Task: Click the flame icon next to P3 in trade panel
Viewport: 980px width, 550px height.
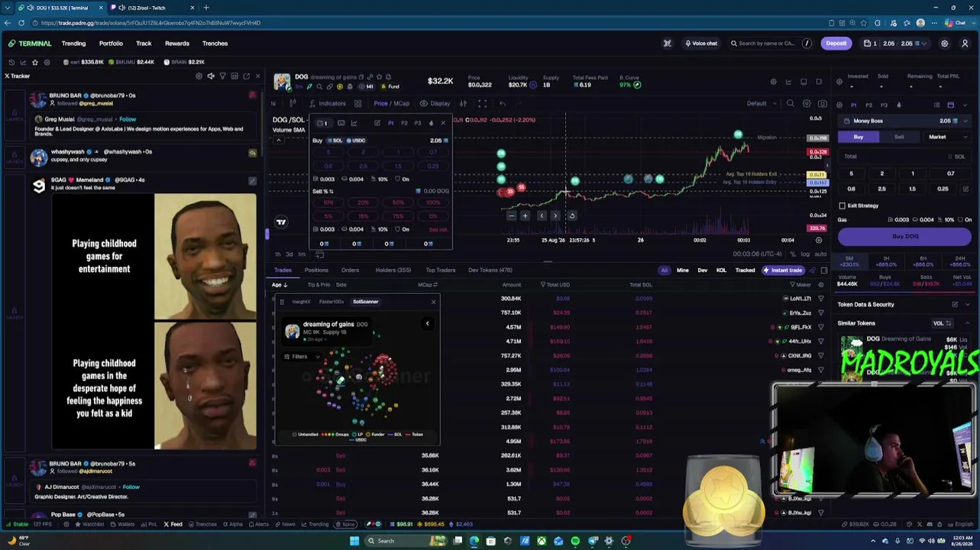Action: pyautogui.click(x=898, y=105)
